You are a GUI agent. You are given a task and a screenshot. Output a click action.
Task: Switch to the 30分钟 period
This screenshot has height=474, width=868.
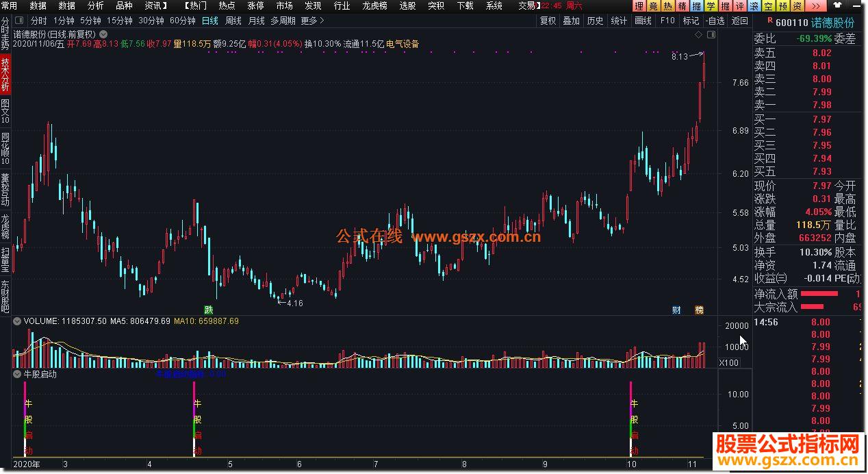[x=151, y=21]
